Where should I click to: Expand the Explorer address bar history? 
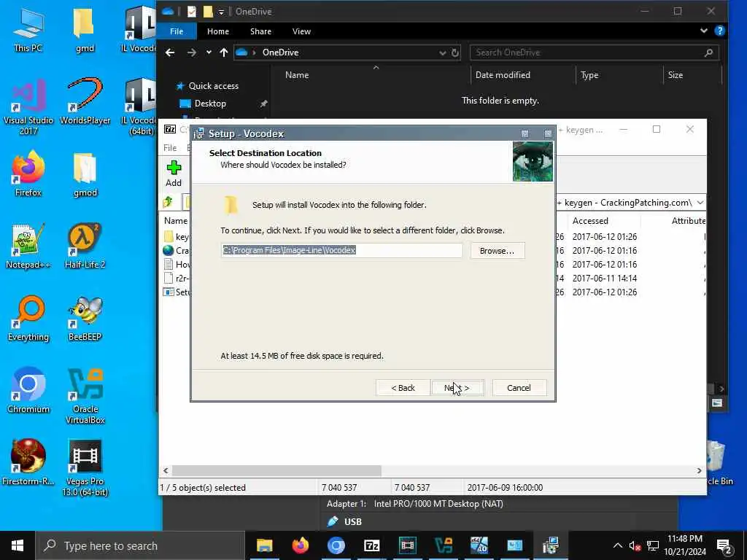tap(443, 52)
